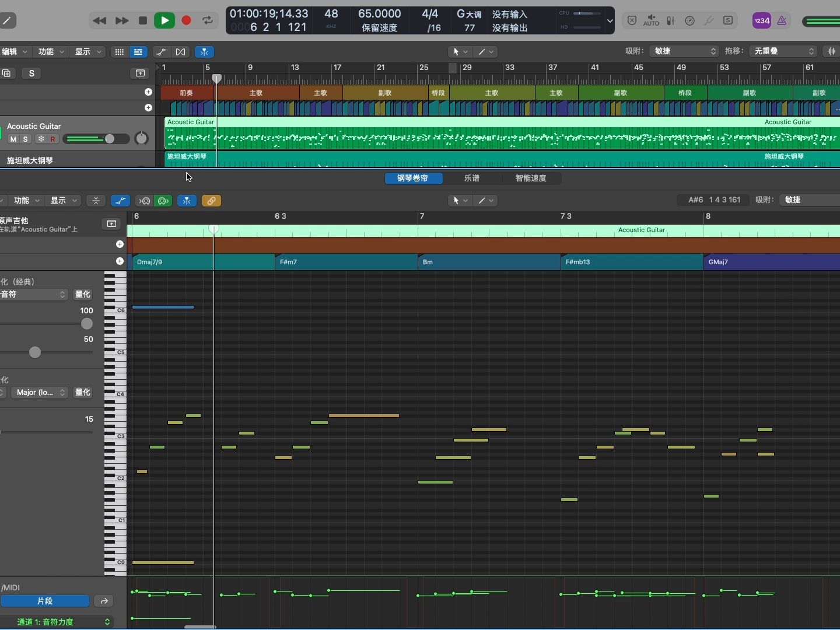Click the curved arrow button beside 片段
This screenshot has height=630, width=840.
[104, 601]
